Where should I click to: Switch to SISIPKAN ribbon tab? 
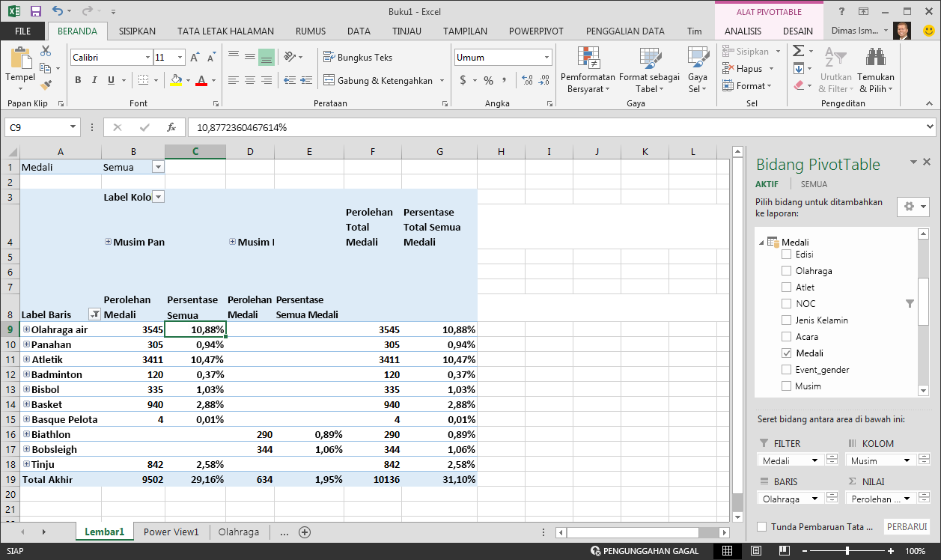tap(137, 31)
